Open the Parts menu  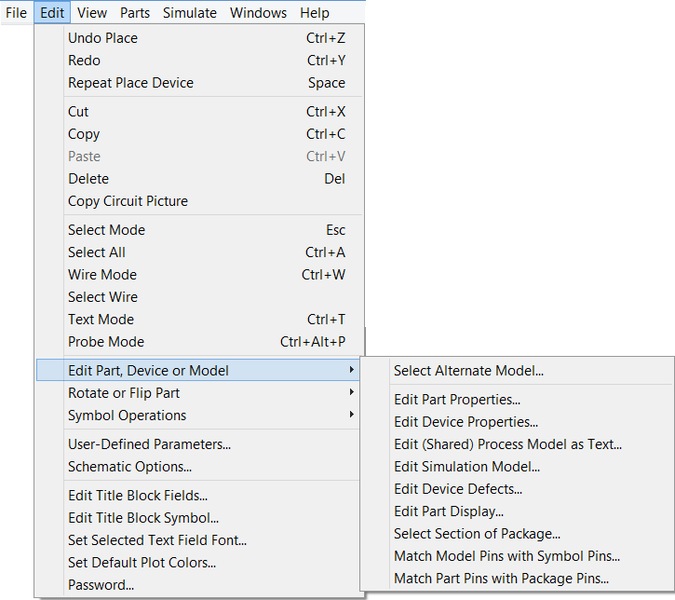[x=135, y=13]
